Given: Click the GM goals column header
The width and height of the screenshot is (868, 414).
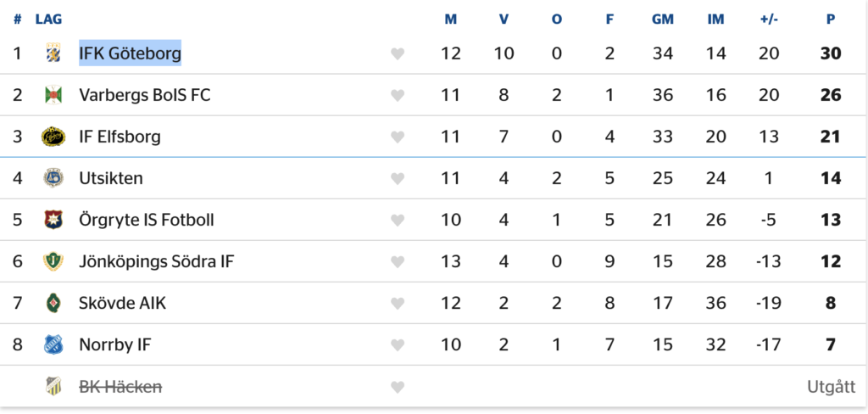Looking at the screenshot, I should tap(662, 20).
